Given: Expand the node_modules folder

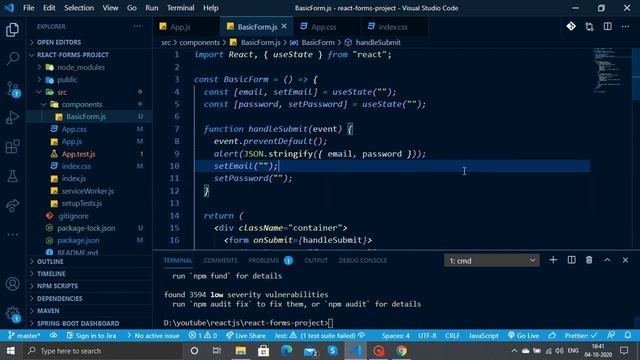Looking at the screenshot, I should pos(81,67).
